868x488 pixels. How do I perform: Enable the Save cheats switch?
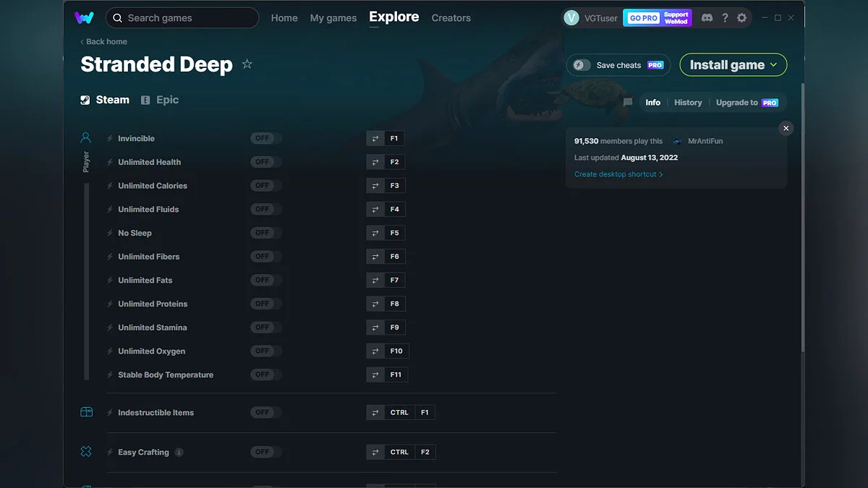coord(580,64)
